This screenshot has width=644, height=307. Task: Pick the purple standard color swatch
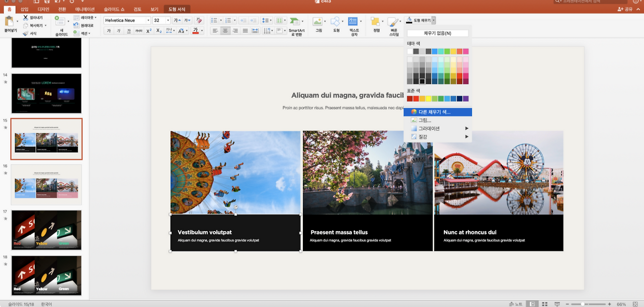[x=465, y=99]
